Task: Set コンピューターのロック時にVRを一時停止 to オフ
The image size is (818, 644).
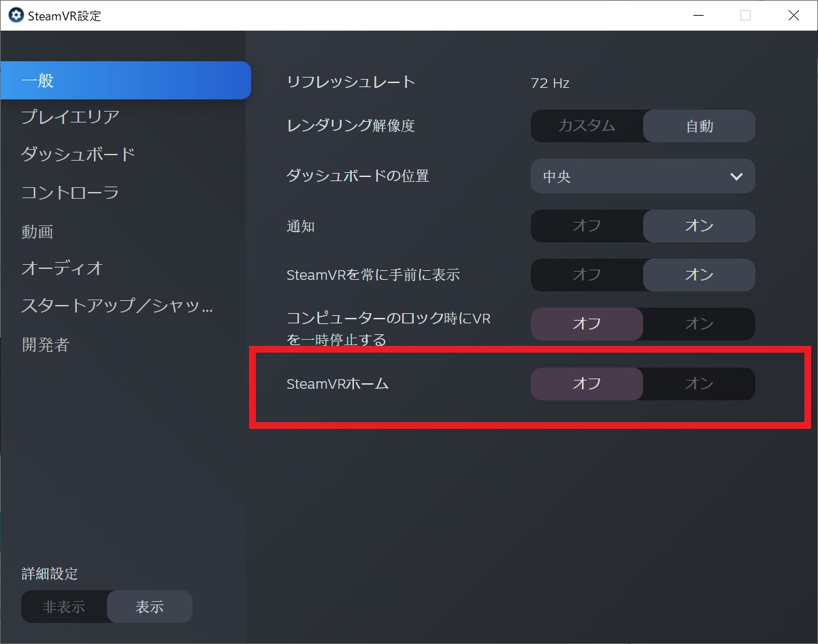Action: 587,324
